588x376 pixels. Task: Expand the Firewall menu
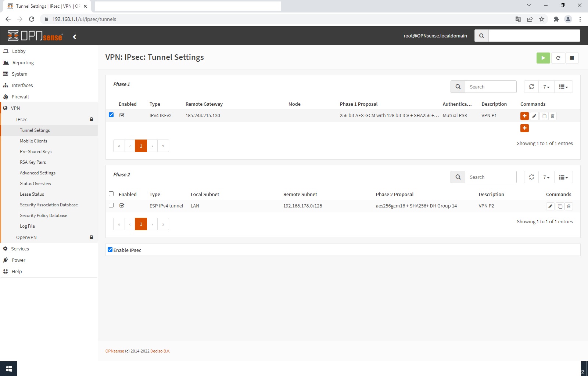coord(49,97)
